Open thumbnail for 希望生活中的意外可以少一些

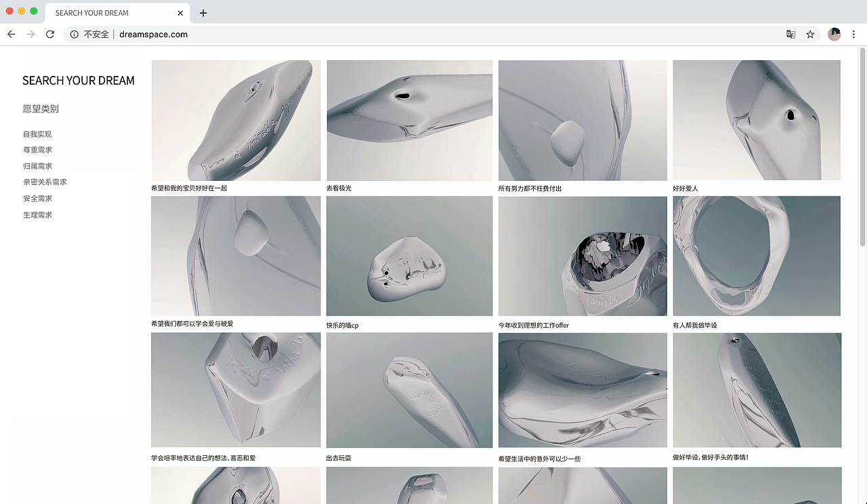pyautogui.click(x=583, y=390)
